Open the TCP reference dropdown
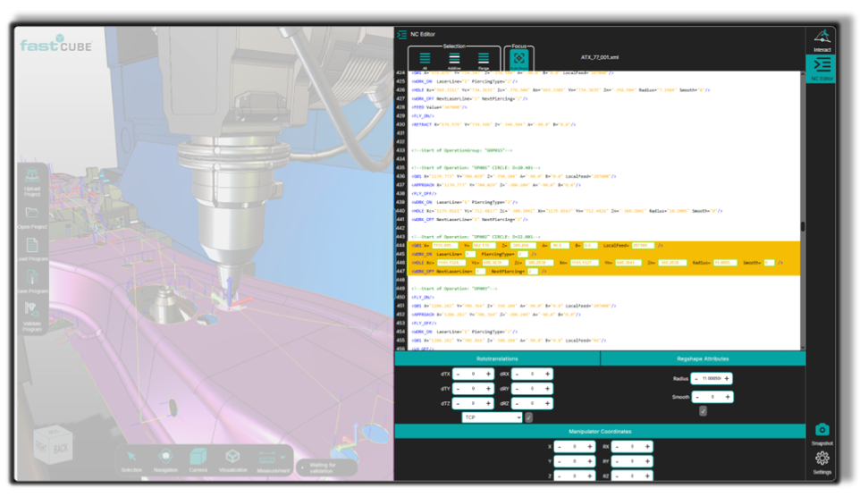This screenshot has width=868, height=497. tap(492, 417)
